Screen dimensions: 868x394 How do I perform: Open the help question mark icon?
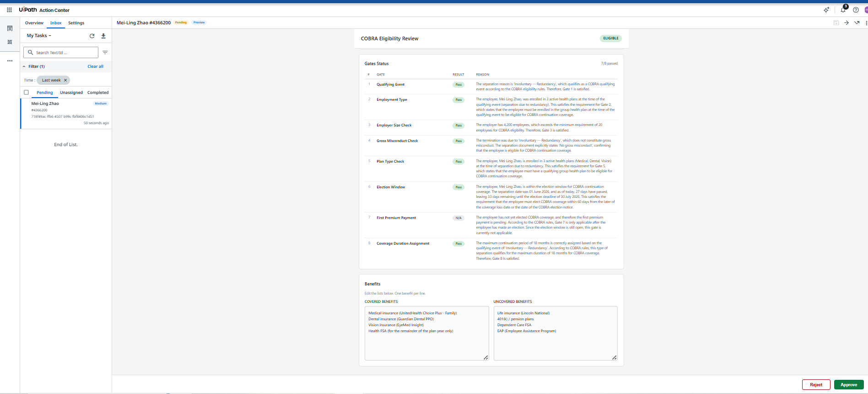856,10
